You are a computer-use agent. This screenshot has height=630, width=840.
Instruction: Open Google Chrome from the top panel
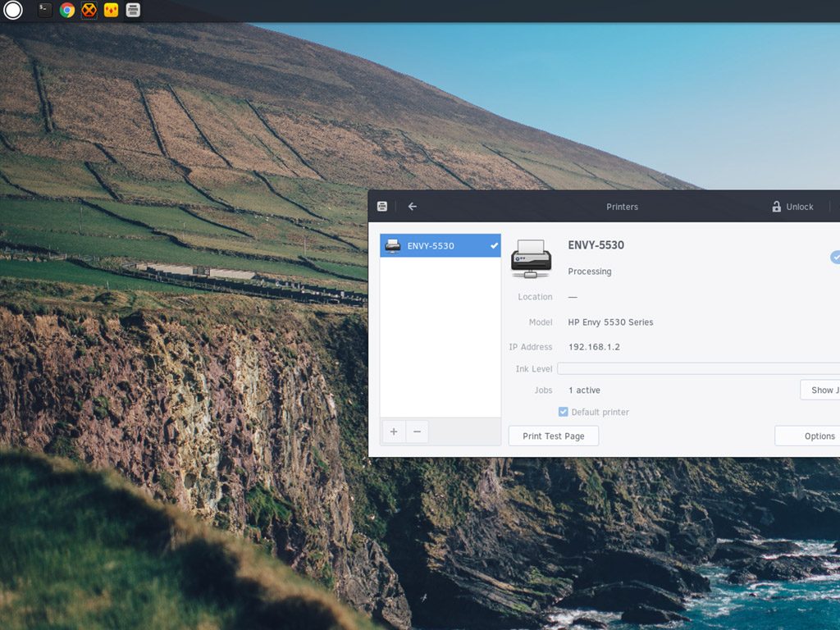(x=67, y=11)
